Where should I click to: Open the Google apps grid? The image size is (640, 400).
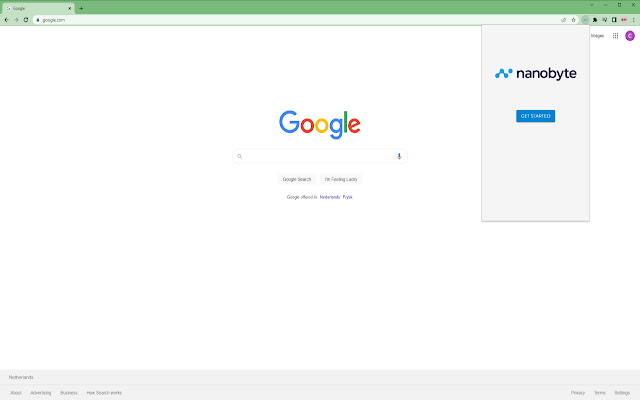coord(615,36)
